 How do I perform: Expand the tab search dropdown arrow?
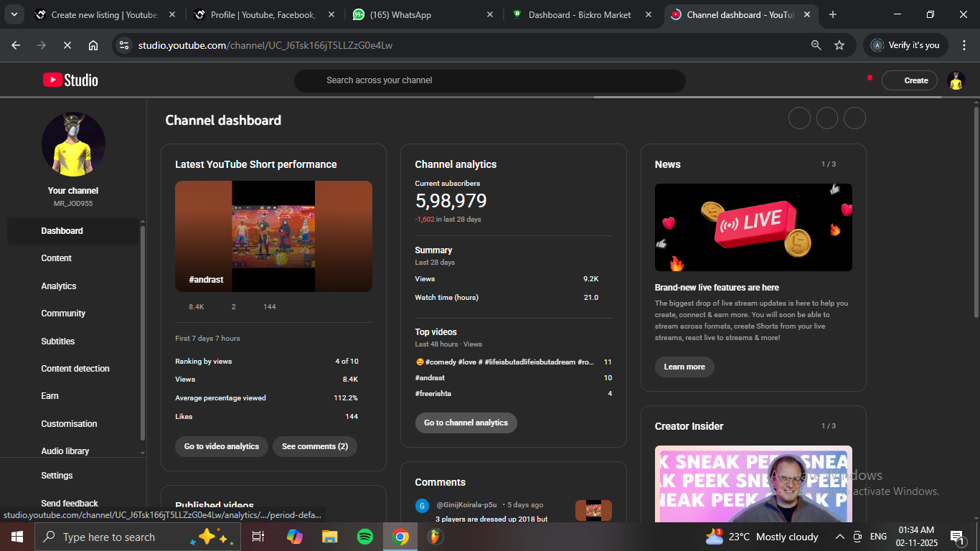click(x=14, y=14)
